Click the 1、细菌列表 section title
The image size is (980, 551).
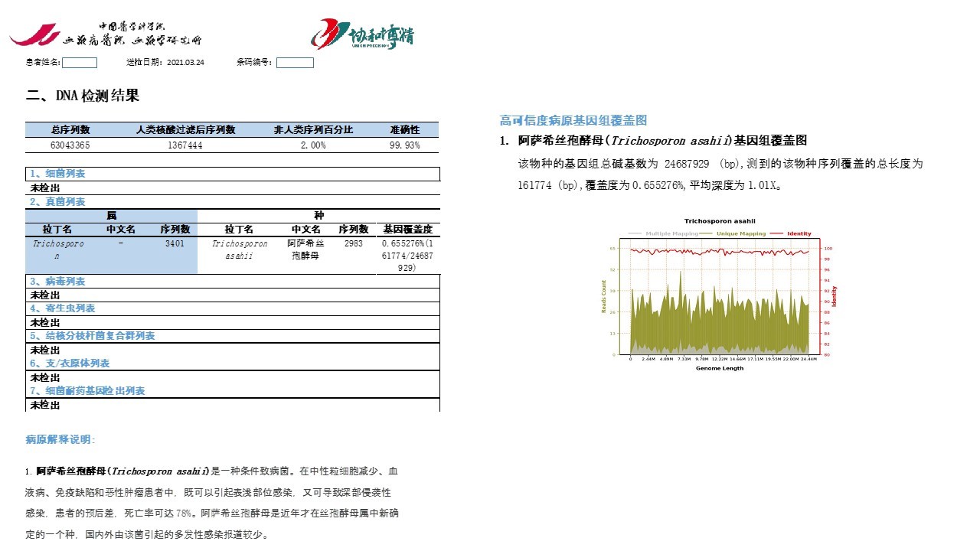point(57,174)
